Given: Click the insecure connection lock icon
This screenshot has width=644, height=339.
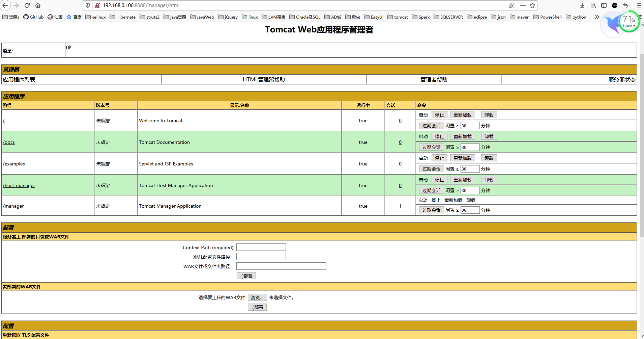Looking at the screenshot, I should [97, 5].
